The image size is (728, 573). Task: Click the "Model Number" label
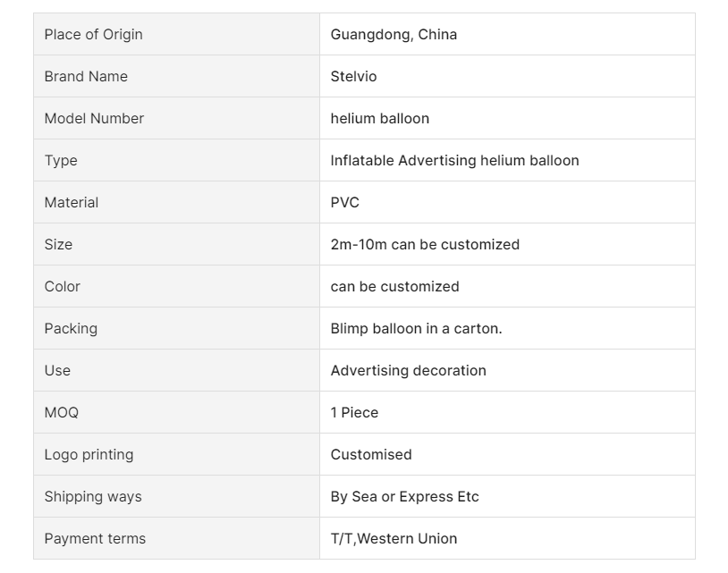(94, 118)
